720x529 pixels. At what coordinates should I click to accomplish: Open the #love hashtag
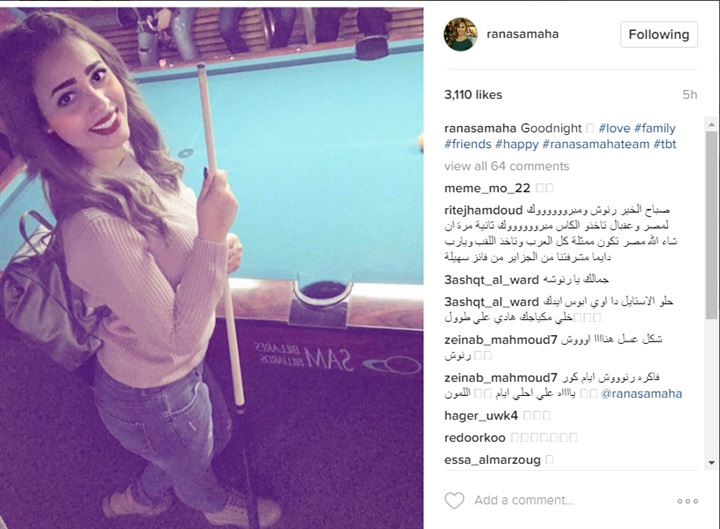point(614,128)
